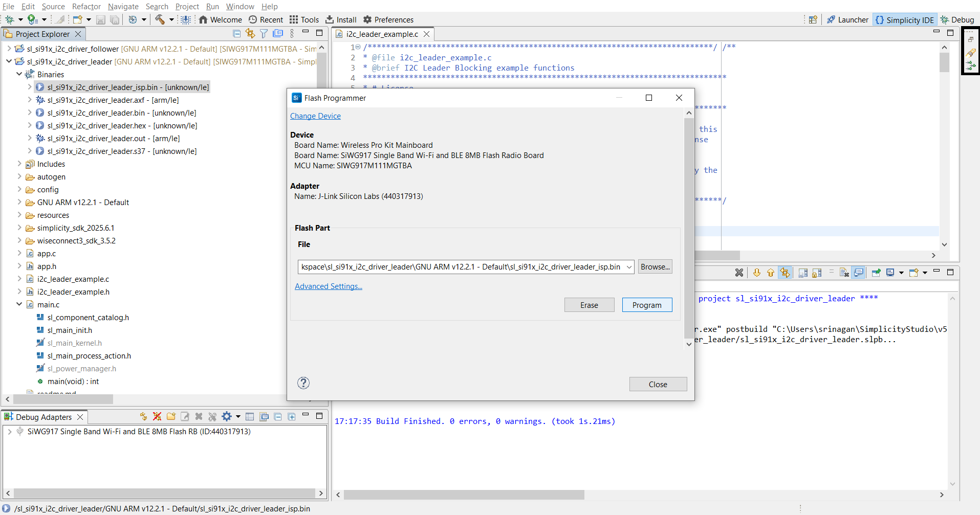Select the Build hammer icon
Screen dimensions: 980x515
point(159,19)
